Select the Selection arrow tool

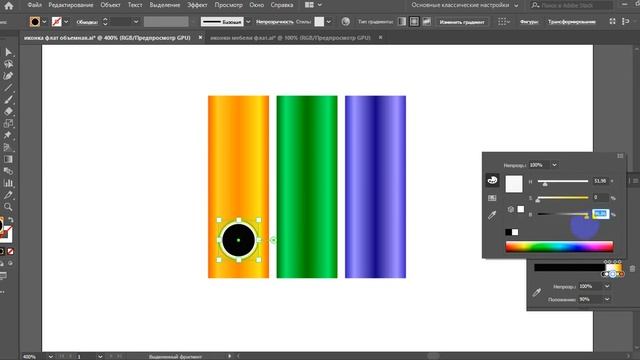[8, 52]
